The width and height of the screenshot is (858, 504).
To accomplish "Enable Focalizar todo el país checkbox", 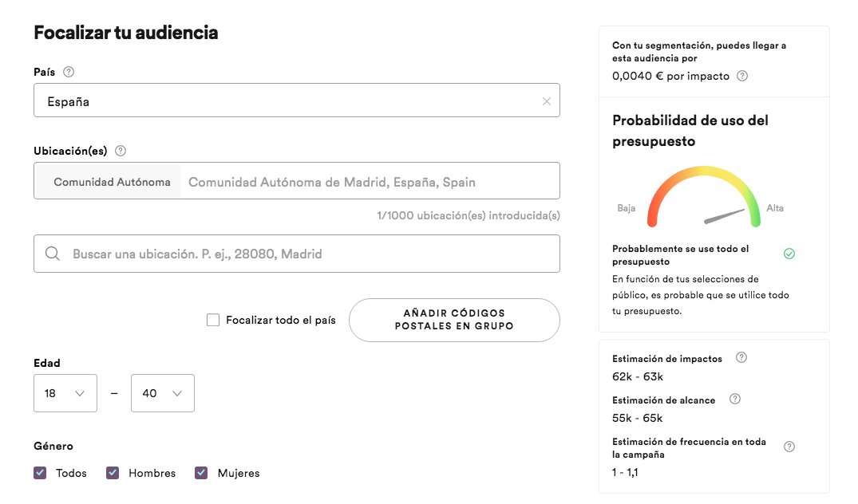I will [x=213, y=320].
